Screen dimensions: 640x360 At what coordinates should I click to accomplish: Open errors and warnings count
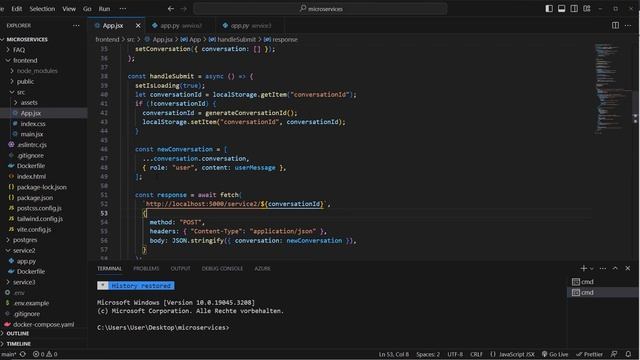coord(45,354)
